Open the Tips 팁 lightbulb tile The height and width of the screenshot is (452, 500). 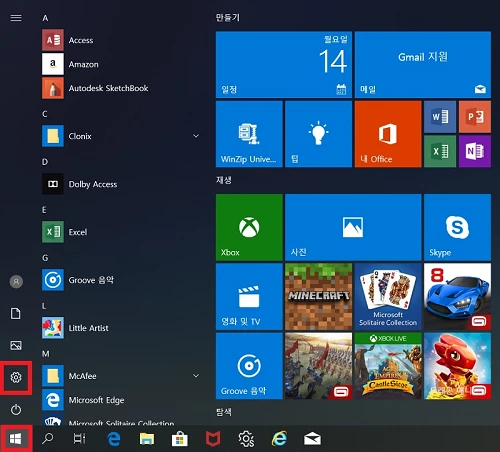tap(318, 134)
